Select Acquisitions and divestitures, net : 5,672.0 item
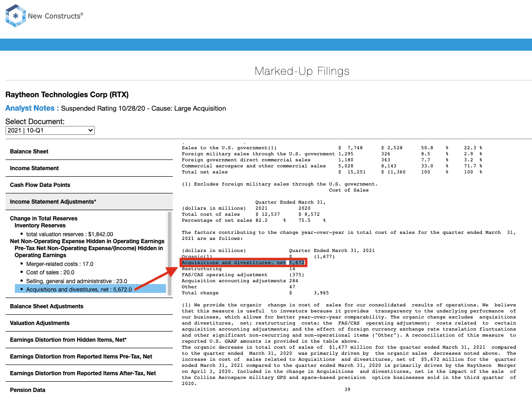The height and width of the screenshot is (398, 532). pyautogui.click(x=90, y=289)
